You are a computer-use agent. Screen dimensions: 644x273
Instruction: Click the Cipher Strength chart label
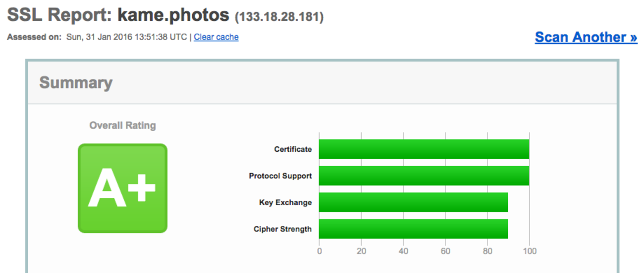pos(282,229)
